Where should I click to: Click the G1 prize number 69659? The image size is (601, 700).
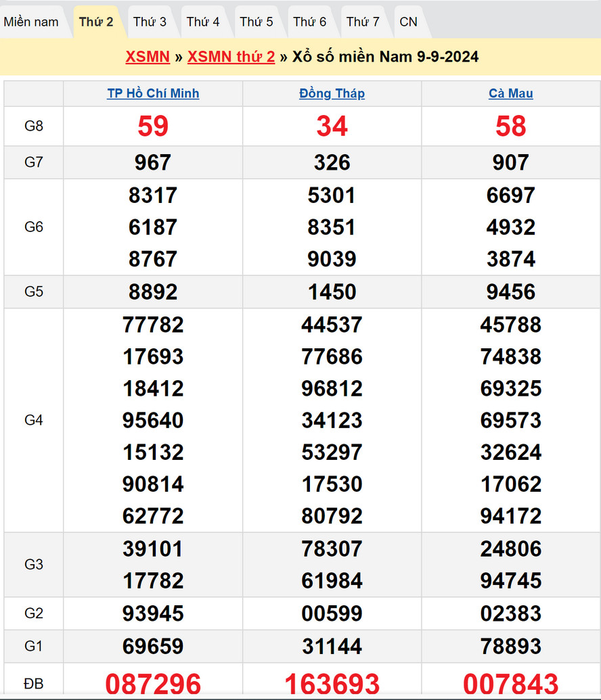click(x=153, y=646)
